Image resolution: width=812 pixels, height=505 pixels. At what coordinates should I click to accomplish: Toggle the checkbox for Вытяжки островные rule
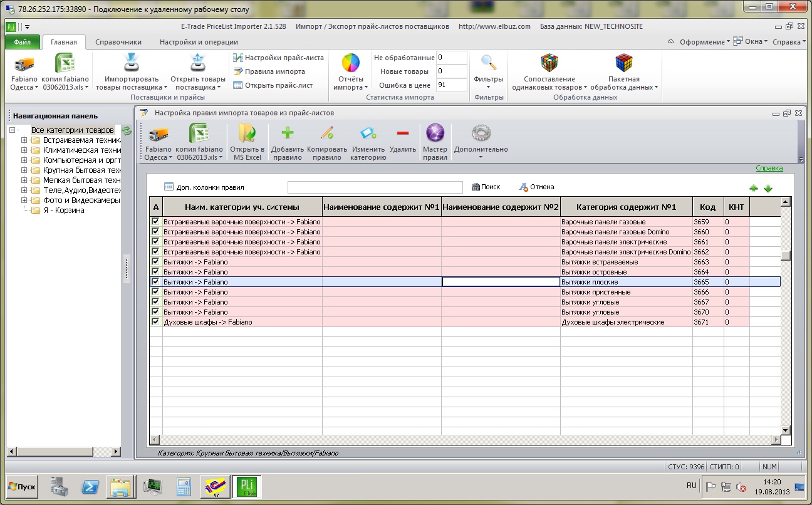click(155, 272)
